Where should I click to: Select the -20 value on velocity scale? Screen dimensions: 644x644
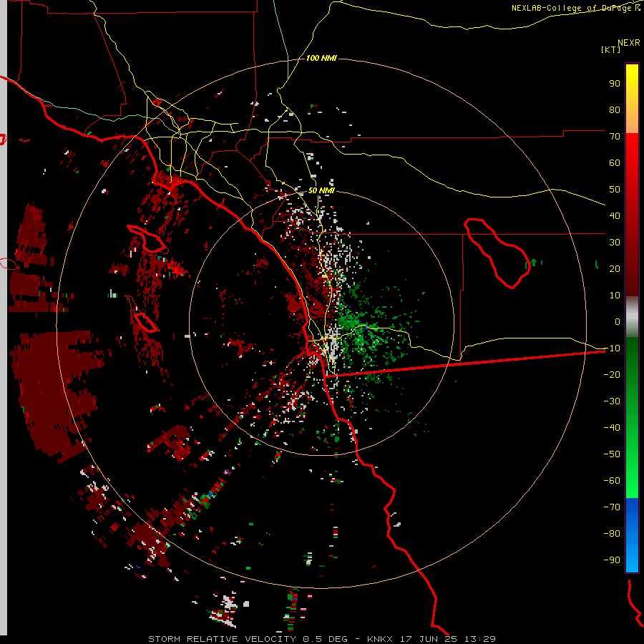point(612,375)
